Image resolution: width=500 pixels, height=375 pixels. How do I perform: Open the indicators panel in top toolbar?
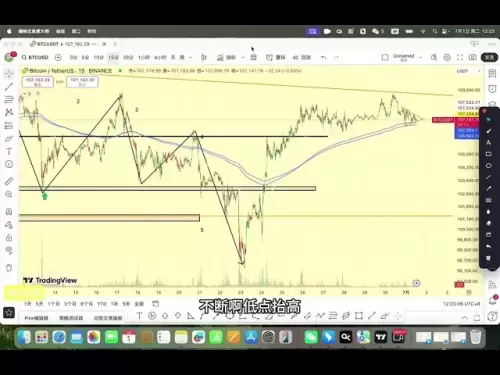227,58
